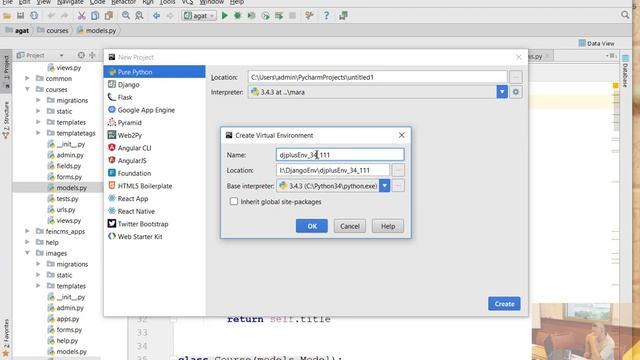The image size is (640, 360).
Task: Collapse the images folder
Action: 27,253
